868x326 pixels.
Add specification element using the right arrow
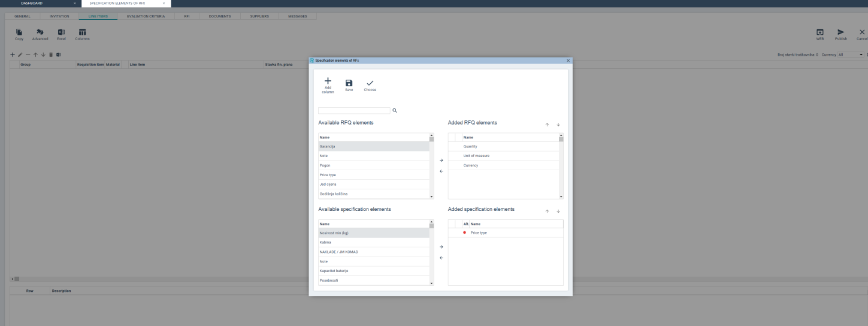pos(441,247)
